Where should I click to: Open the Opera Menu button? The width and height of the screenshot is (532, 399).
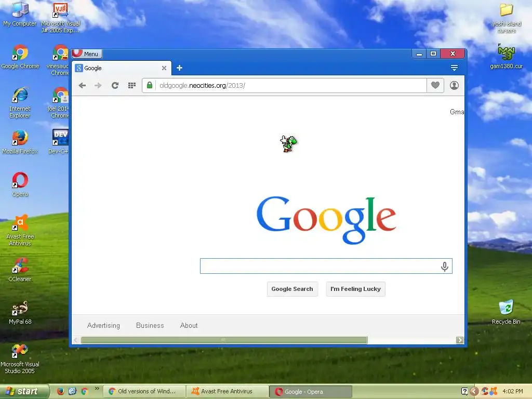pyautogui.click(x=87, y=54)
